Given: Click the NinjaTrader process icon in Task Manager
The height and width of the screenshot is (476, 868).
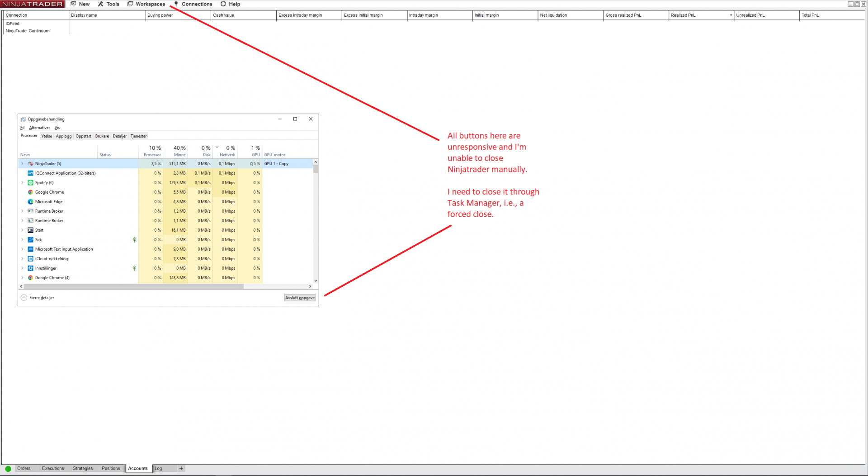Looking at the screenshot, I should [30, 164].
